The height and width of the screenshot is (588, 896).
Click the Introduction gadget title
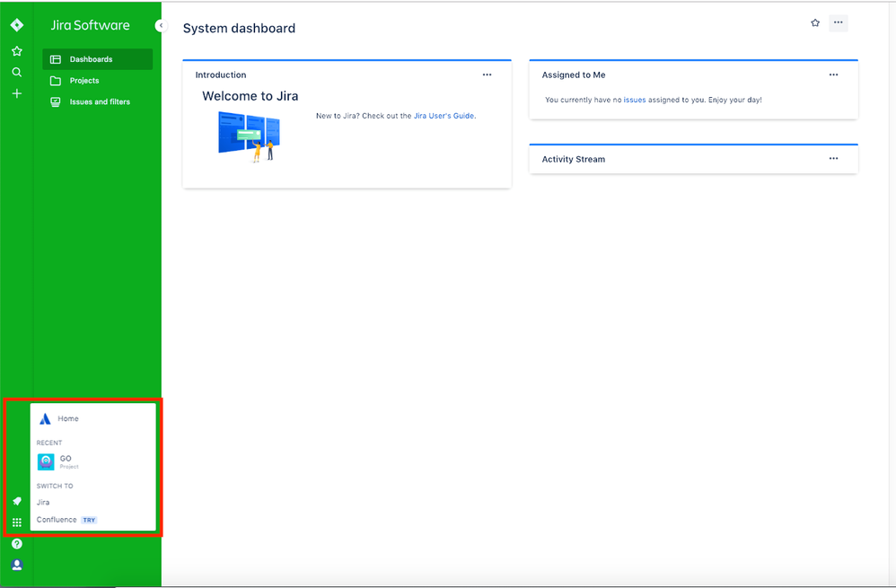click(221, 75)
